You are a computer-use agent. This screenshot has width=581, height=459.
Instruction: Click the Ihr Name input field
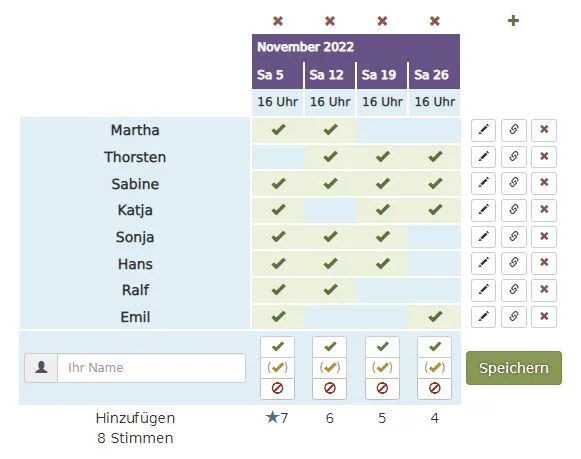pos(152,368)
